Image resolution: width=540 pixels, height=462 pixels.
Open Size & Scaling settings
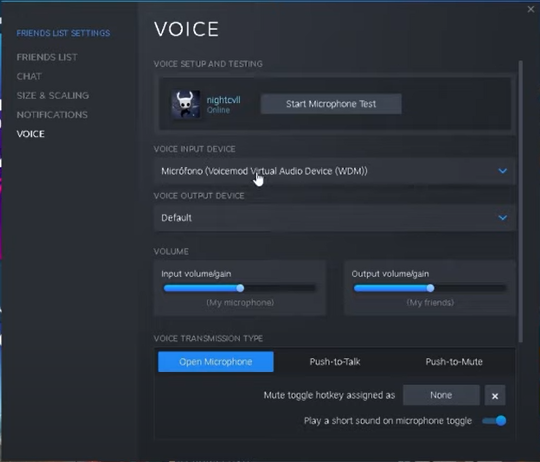53,95
